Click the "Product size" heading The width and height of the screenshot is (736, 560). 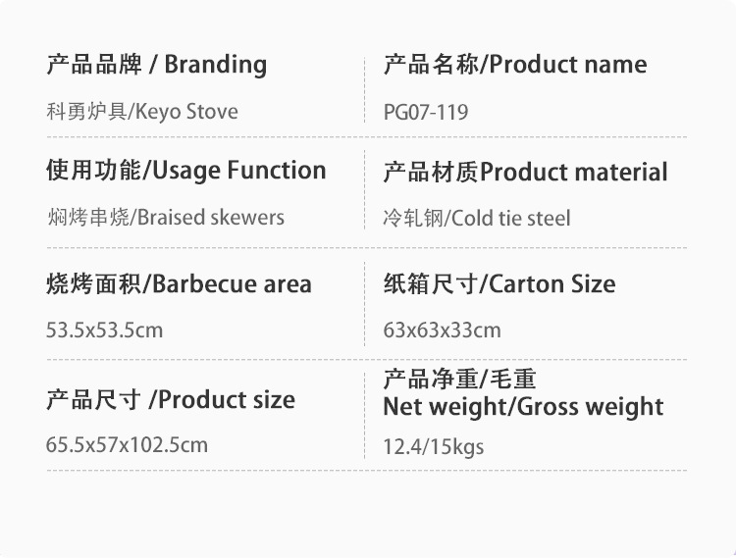click(226, 399)
